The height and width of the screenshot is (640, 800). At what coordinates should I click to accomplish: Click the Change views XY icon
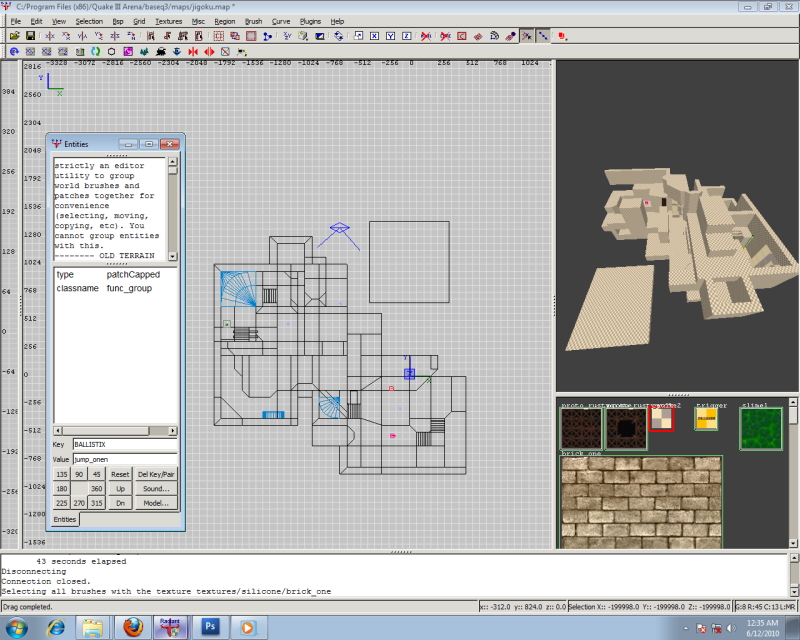pos(287,36)
